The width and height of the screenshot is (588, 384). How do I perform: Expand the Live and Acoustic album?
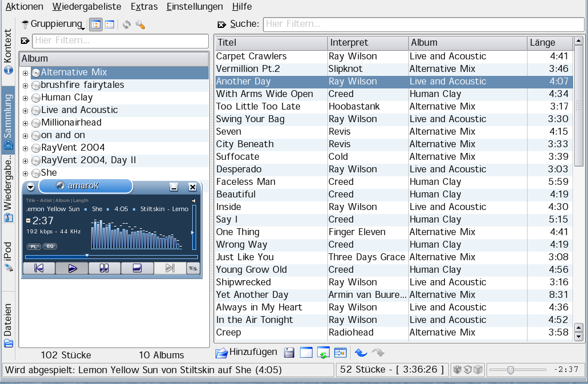(x=26, y=111)
